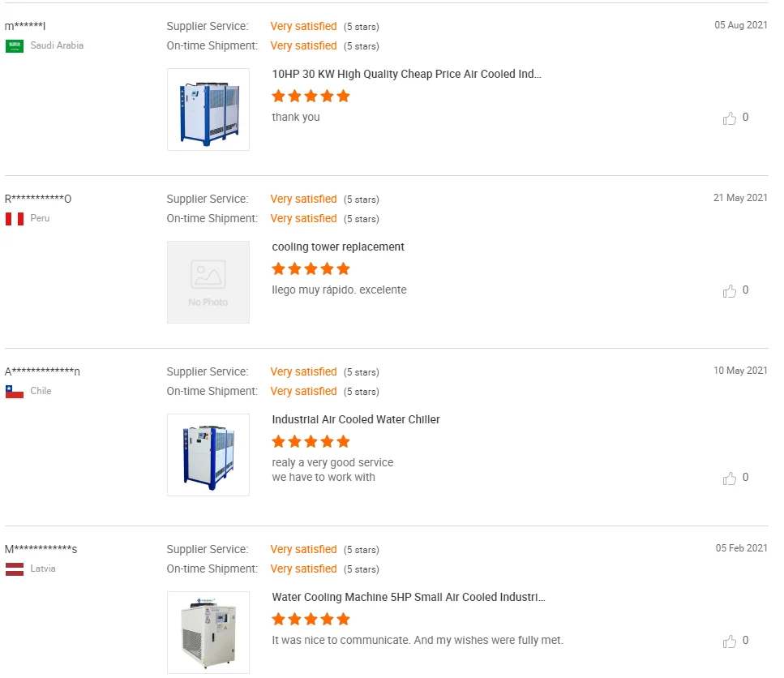784x678 pixels.
Task: Open the 10HP 30 KW High Quality product link
Action: click(x=406, y=74)
